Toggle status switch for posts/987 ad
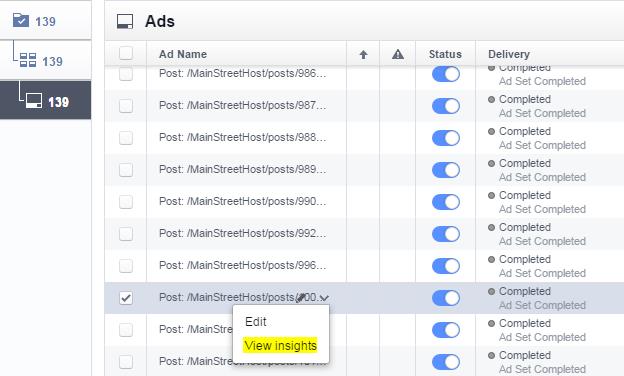The image size is (624, 376). coord(446,106)
